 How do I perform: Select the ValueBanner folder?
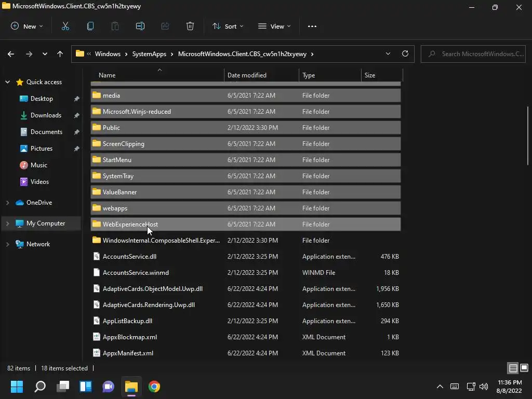246,192
